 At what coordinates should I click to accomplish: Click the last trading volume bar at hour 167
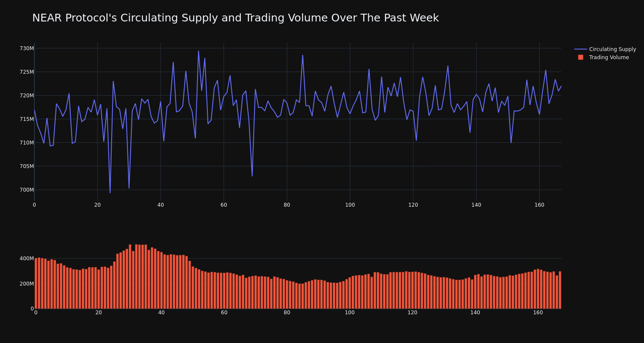click(560, 290)
